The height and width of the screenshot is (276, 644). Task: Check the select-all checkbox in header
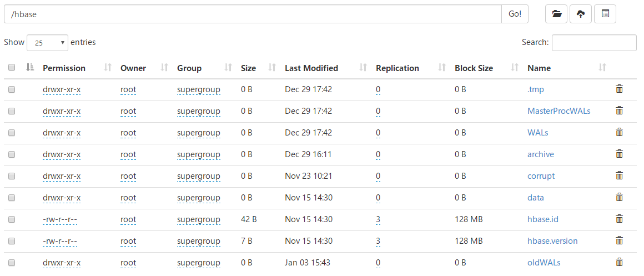12,68
